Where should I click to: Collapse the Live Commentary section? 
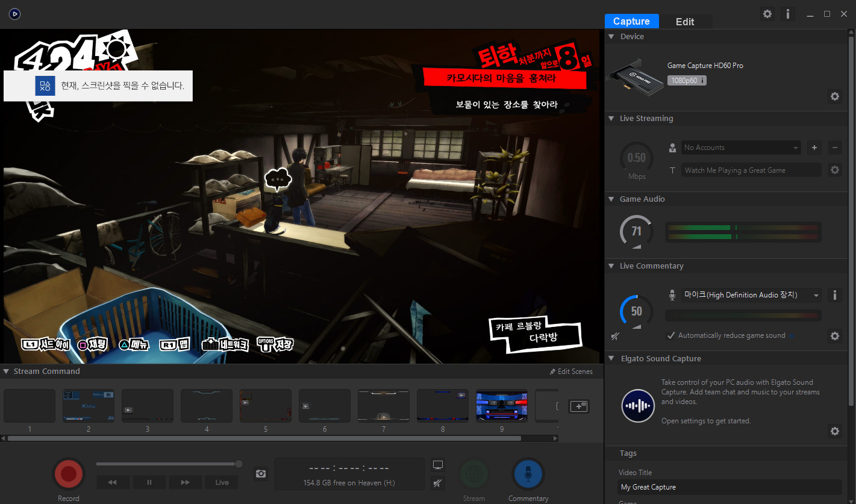[611, 266]
